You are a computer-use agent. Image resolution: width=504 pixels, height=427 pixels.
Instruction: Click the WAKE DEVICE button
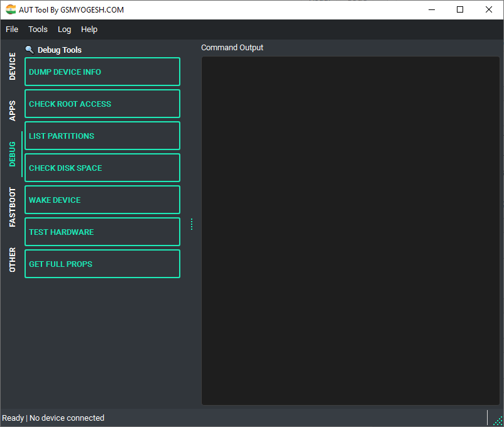pos(102,200)
